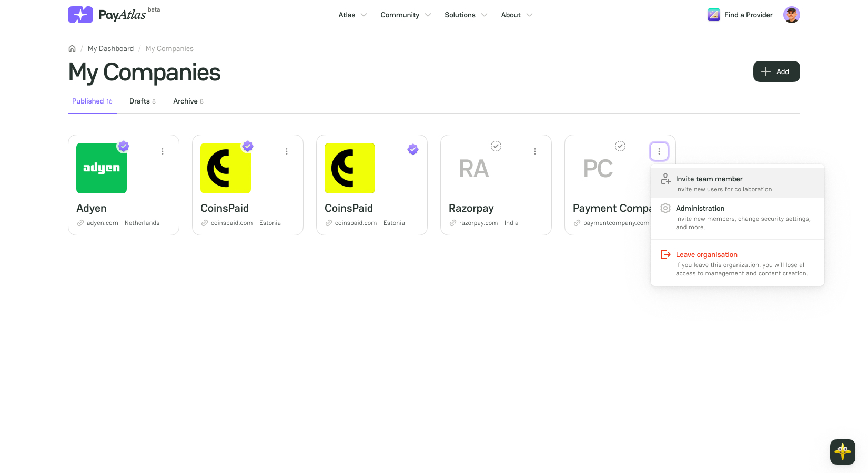Click the Administration gear icon
868x473 pixels.
pyautogui.click(x=665, y=208)
